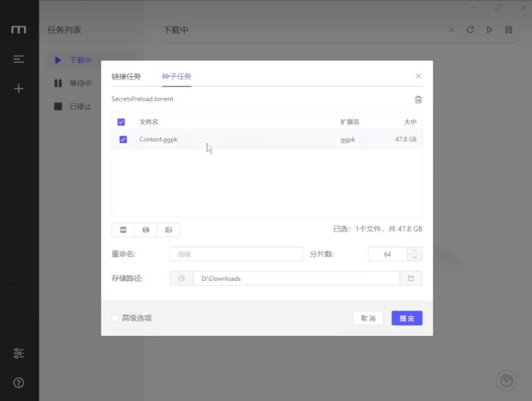The image size is (532, 401).
Task: Click the delete selected tasks X icon
Action: [x=451, y=30]
